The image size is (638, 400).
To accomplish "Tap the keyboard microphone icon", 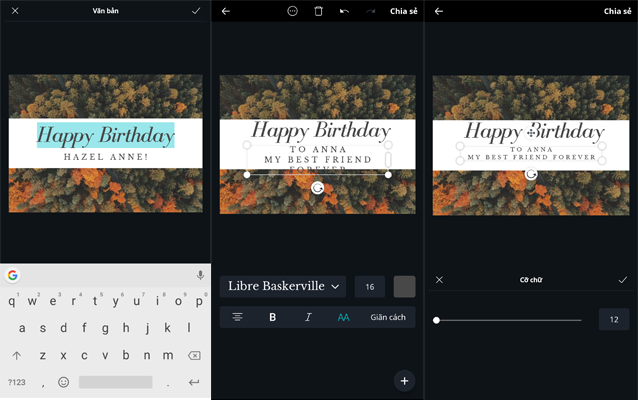I will pyautogui.click(x=200, y=275).
